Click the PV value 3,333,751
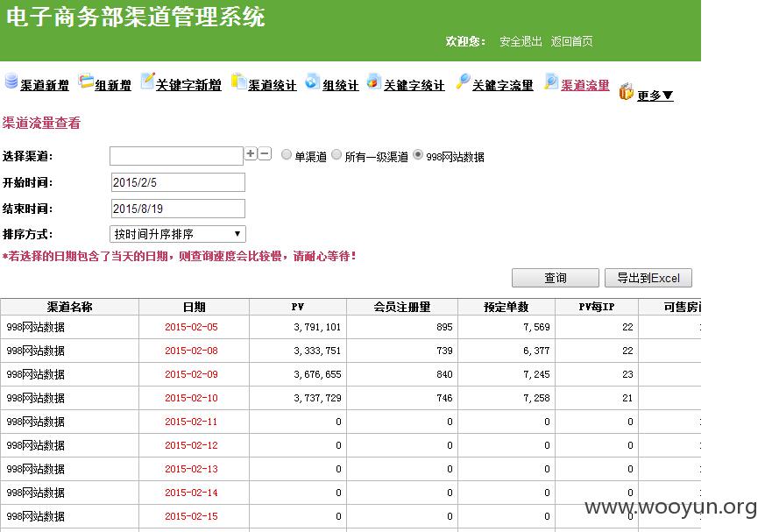Viewport: 765px width, 532px height. click(x=317, y=351)
